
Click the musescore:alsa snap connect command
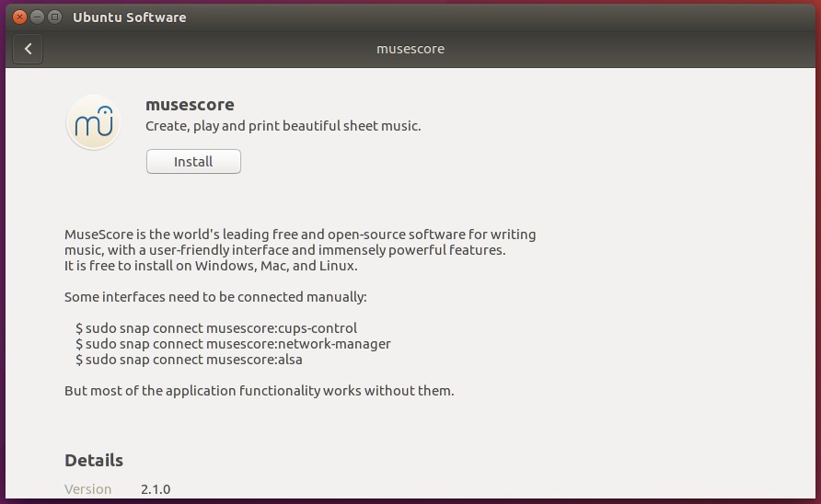[189, 360]
